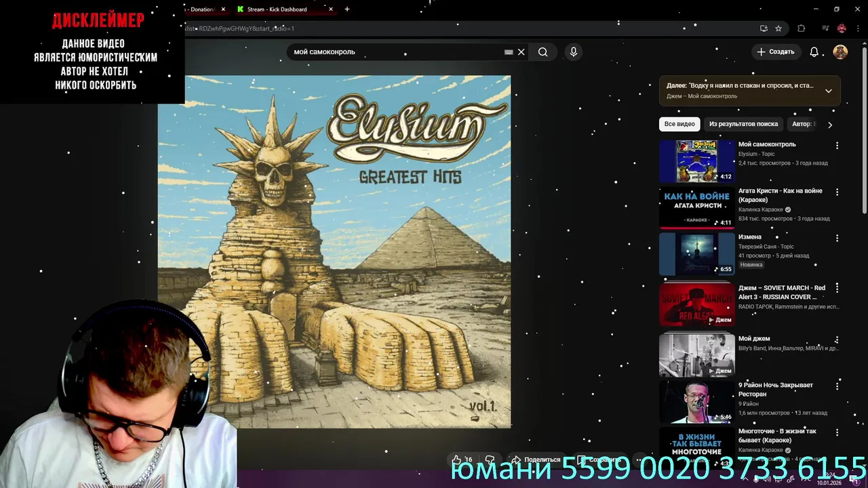Clear the search query with X

point(521,52)
